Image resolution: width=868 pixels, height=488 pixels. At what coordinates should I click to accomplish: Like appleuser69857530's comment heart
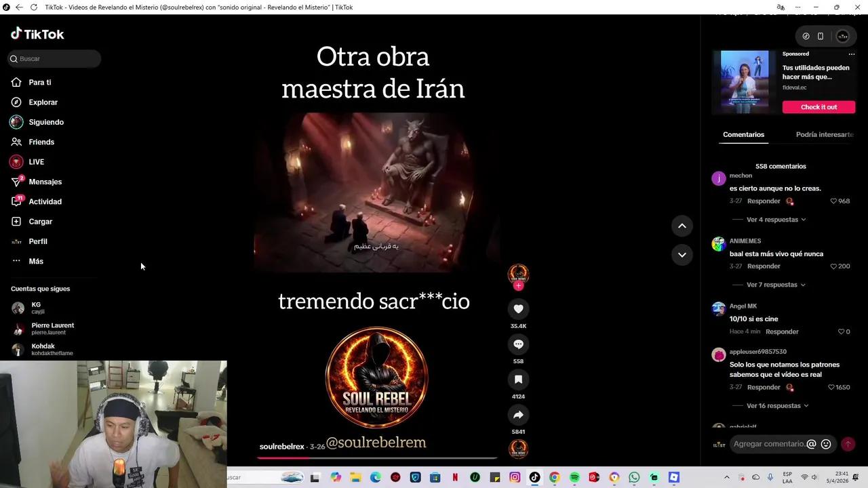click(831, 388)
